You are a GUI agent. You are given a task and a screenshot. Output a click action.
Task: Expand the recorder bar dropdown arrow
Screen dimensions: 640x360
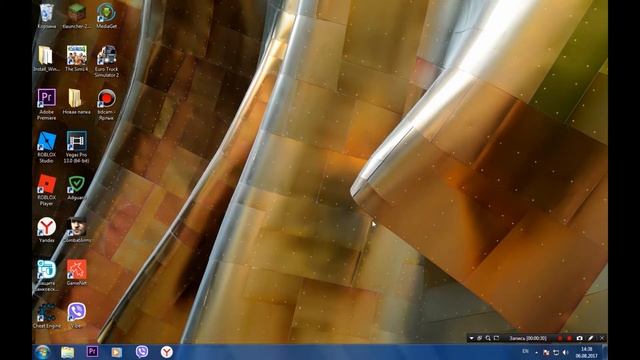[471, 338]
